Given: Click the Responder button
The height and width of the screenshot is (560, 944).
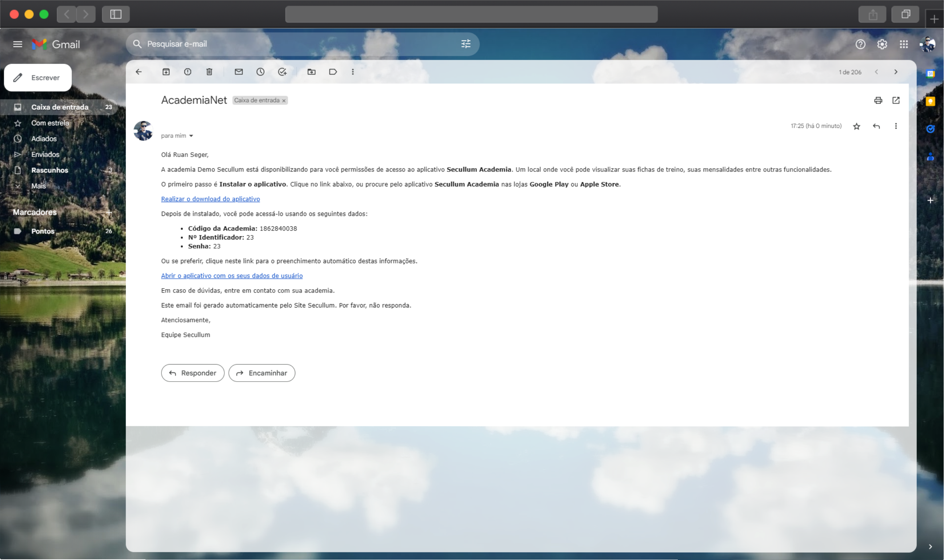Looking at the screenshot, I should 193,373.
